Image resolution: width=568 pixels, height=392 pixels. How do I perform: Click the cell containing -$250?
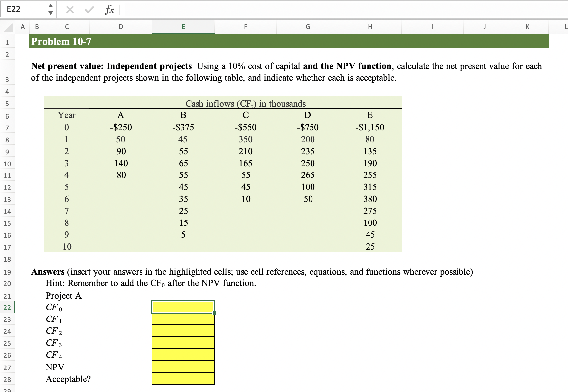[x=121, y=127]
